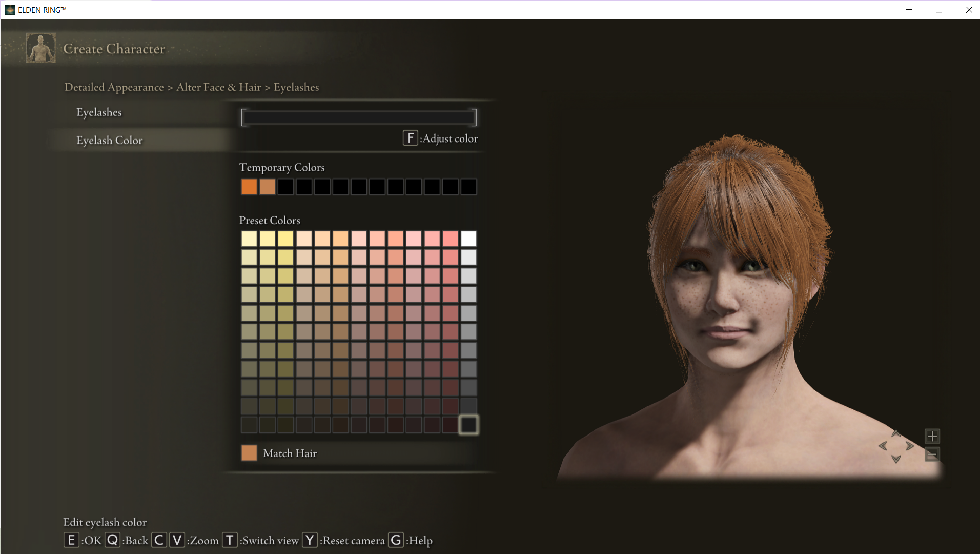Pick the third Temporary Colors swatch, first black one

[285, 187]
